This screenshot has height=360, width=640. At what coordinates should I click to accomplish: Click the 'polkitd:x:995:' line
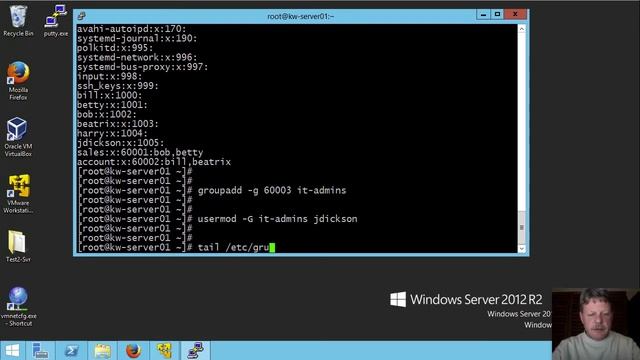115,48
